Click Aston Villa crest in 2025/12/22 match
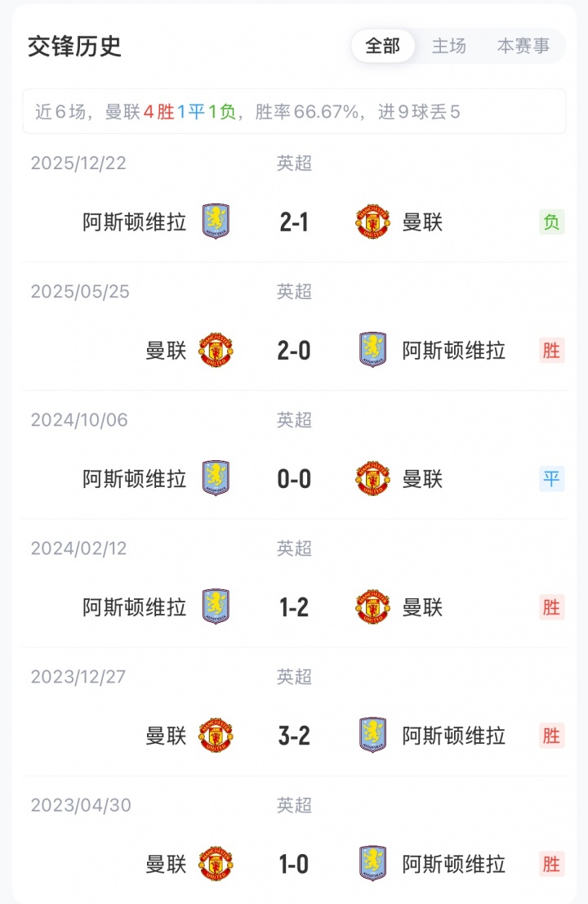Viewport: 588px width, 904px height. click(216, 222)
